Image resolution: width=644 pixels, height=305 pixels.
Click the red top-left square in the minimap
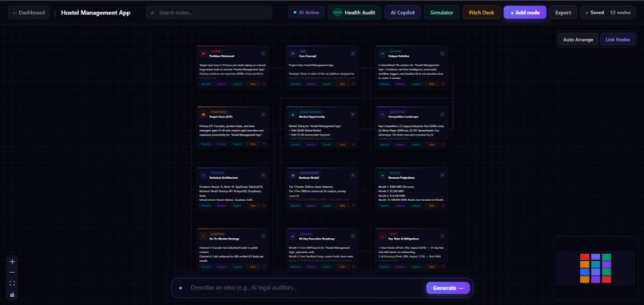tap(584, 257)
